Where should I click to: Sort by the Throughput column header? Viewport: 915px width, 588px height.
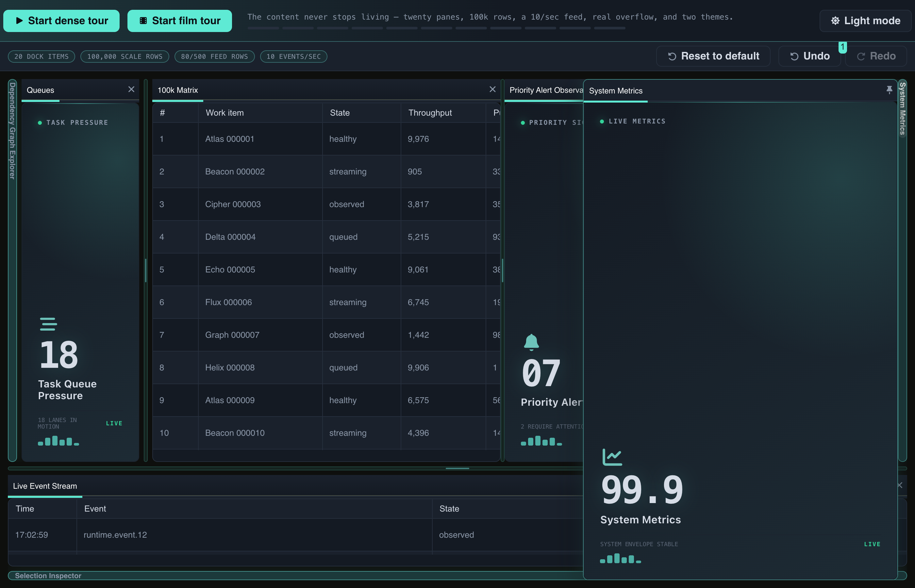click(x=443, y=113)
